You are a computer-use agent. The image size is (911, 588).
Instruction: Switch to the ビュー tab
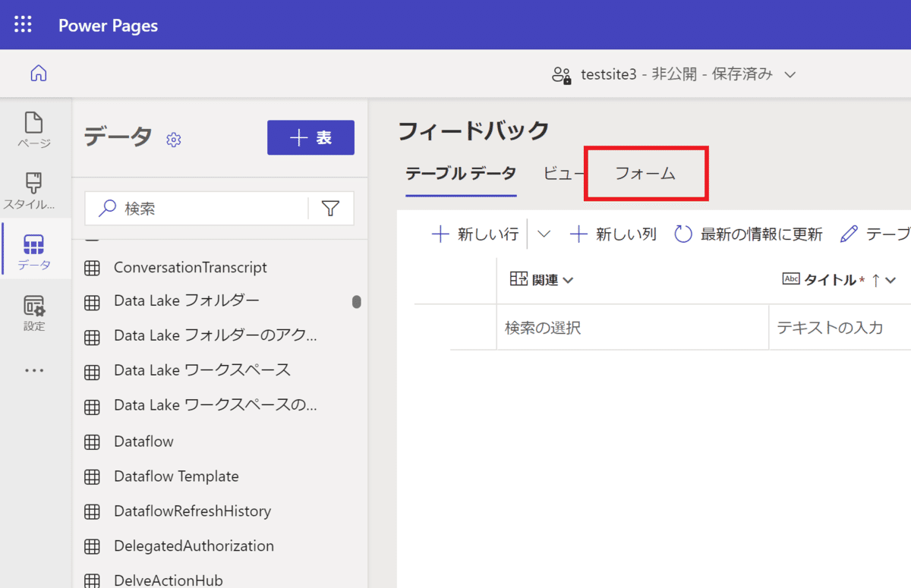[x=563, y=174]
